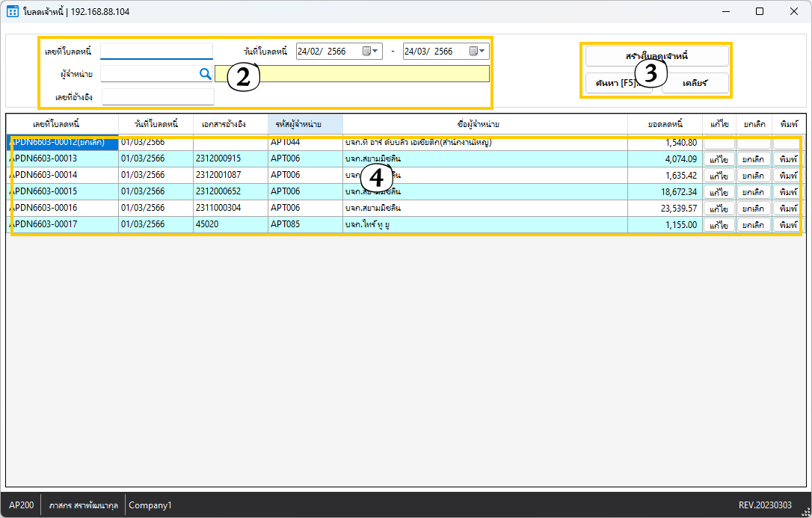Screen dimensions: 812x518
Task: Click ยกเลิก for row APDN6603-00014
Action: pyautogui.click(x=753, y=176)
